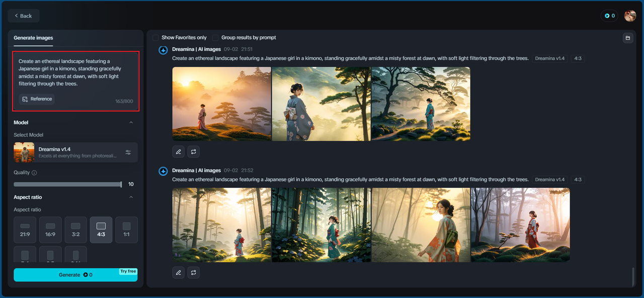644x298 pixels.
Task: Click the Generate button
Action: 75,275
